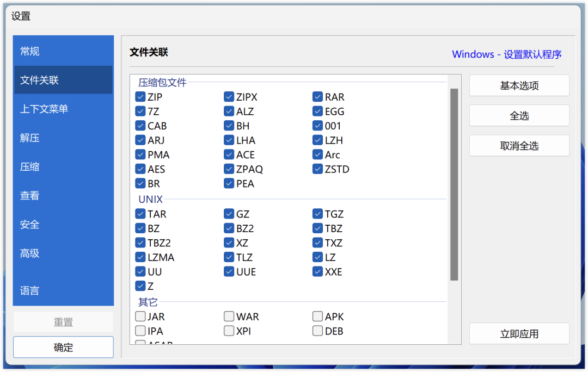Uncheck the TAR checkbox under UNIX
Viewport: 588px width, 372px height.
tap(140, 214)
